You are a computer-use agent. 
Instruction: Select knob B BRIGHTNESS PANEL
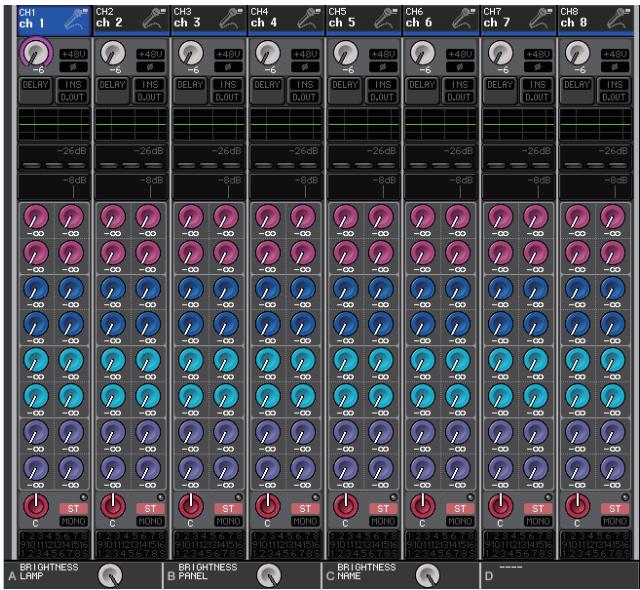coord(269,575)
